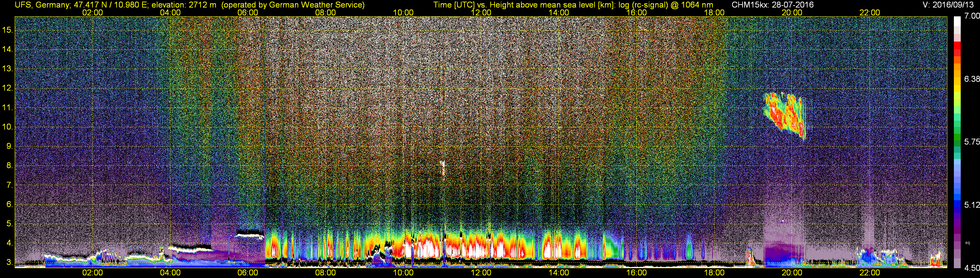Click the small "eq" label beside the color scale
Screen dimensions: 980x278
coord(968,243)
